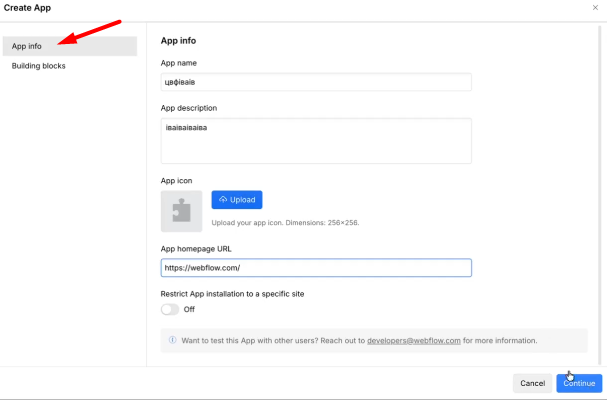Close the Create App dialog
The width and height of the screenshot is (607, 400).
(x=596, y=8)
